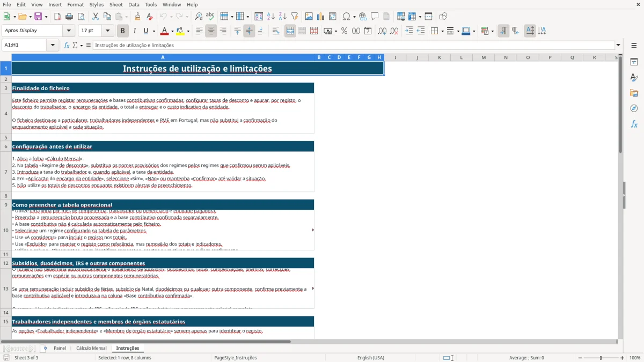Click the zoom slider handle
This screenshot has width=644, height=362.
point(601,358)
